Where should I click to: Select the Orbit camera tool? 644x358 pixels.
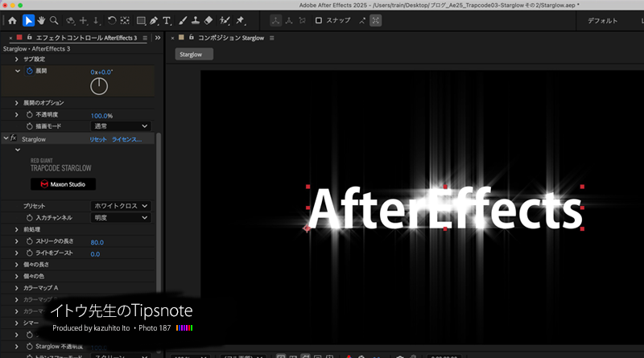click(71, 21)
